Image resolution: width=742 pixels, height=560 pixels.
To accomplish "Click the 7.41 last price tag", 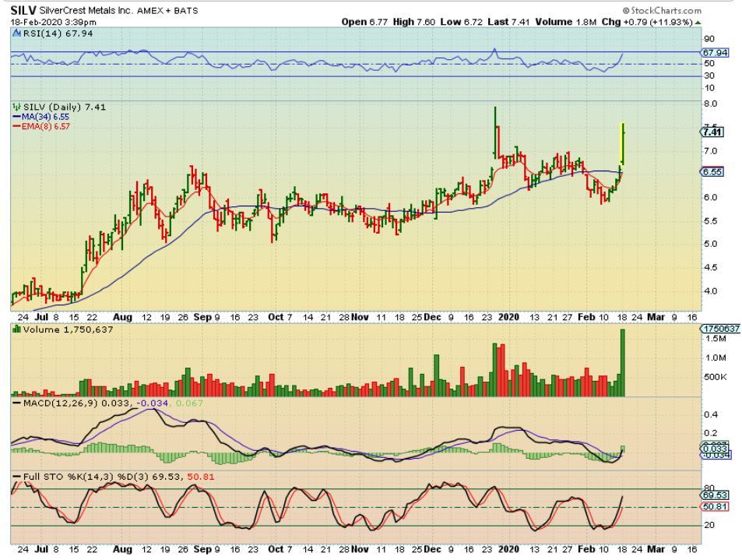I will click(715, 132).
